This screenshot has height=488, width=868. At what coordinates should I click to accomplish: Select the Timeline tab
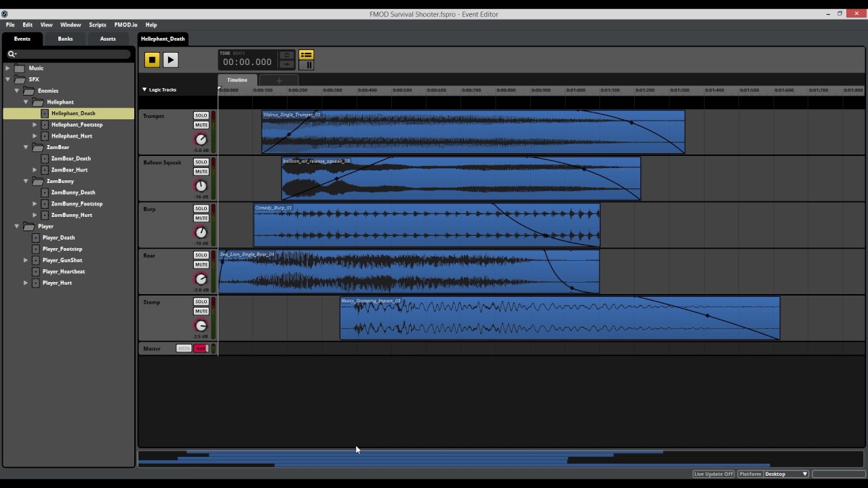pyautogui.click(x=237, y=80)
